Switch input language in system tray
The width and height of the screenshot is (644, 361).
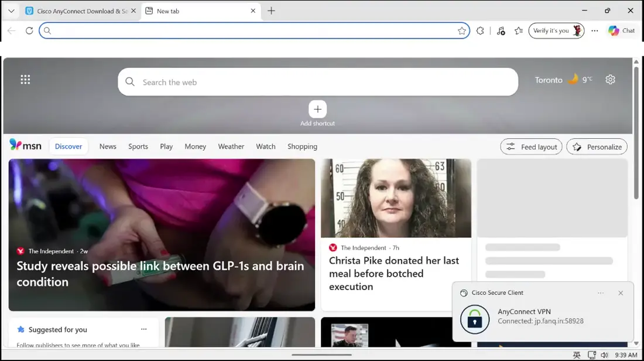coord(577,355)
